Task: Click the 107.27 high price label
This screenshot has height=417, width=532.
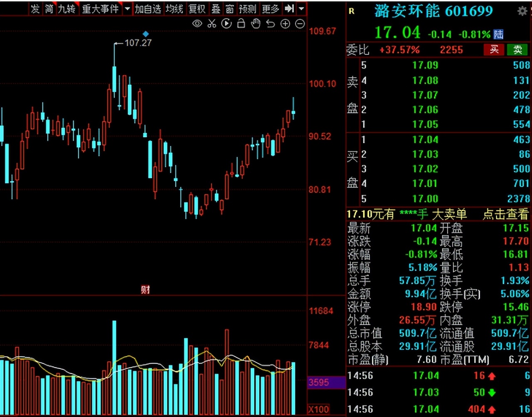Action: click(x=138, y=43)
